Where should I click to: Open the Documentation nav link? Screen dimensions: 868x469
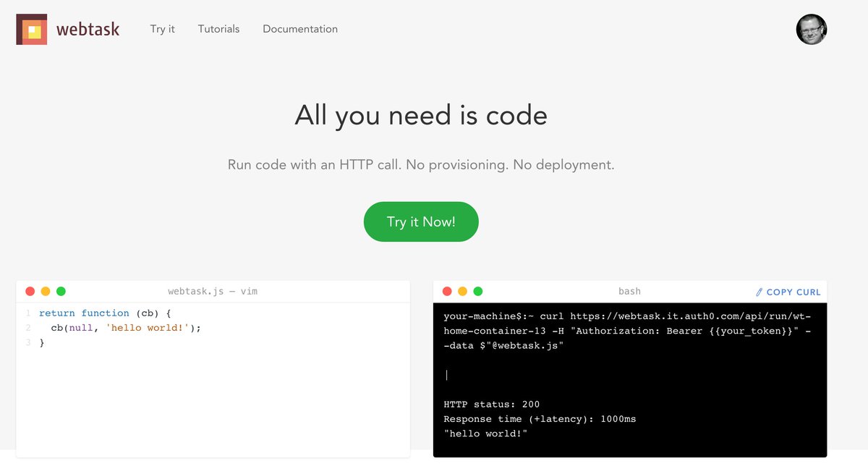tap(300, 29)
